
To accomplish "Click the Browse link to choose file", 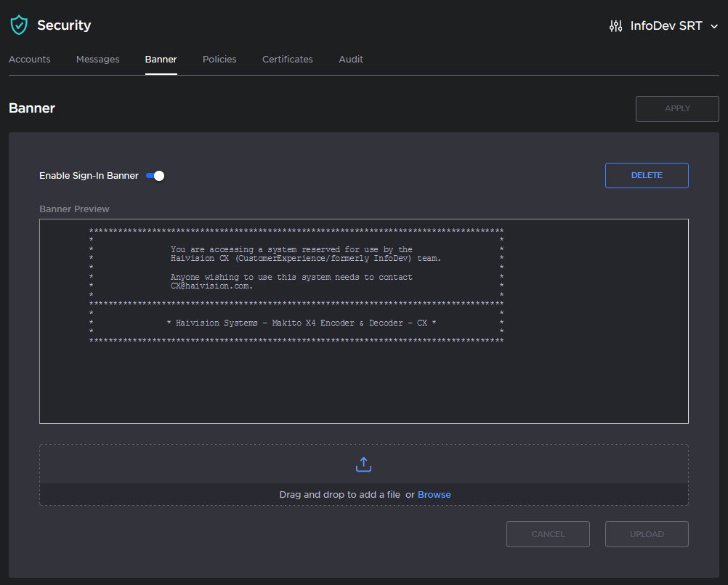I will click(x=434, y=495).
